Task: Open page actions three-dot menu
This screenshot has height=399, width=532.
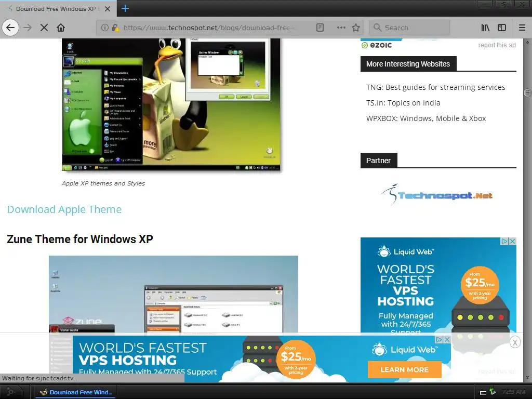Action: [x=341, y=28]
